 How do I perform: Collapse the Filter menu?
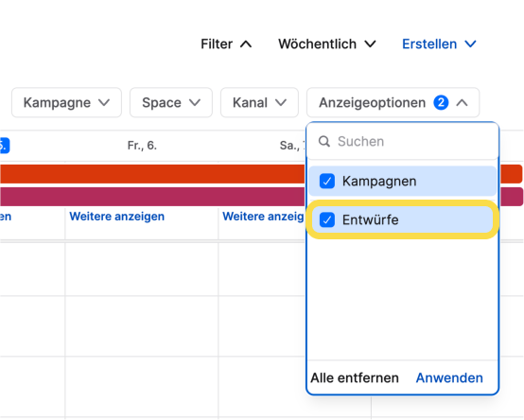[x=226, y=44]
